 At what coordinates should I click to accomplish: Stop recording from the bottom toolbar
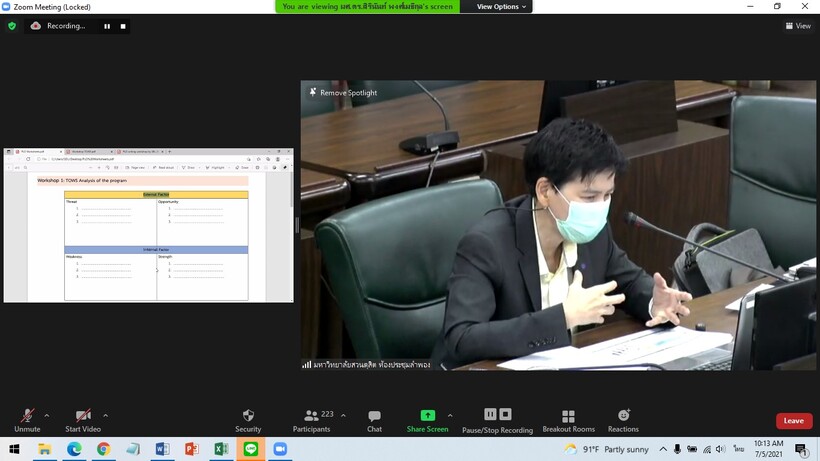coord(505,414)
